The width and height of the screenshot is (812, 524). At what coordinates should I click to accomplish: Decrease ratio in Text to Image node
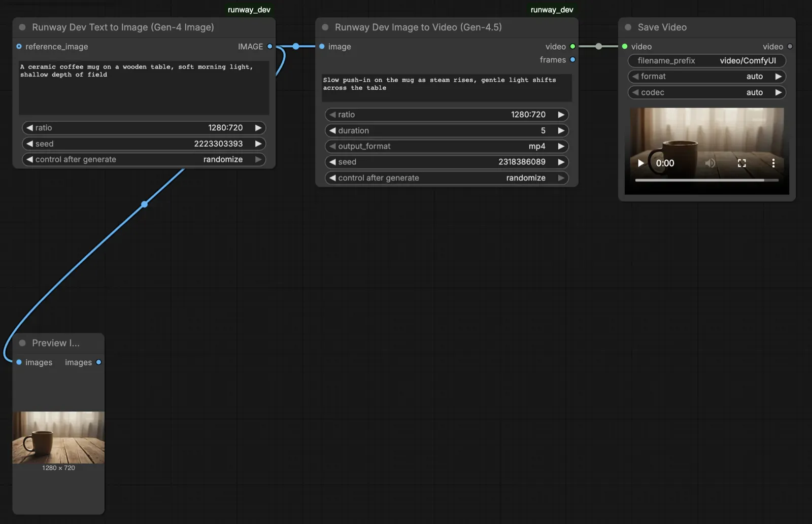[29, 128]
